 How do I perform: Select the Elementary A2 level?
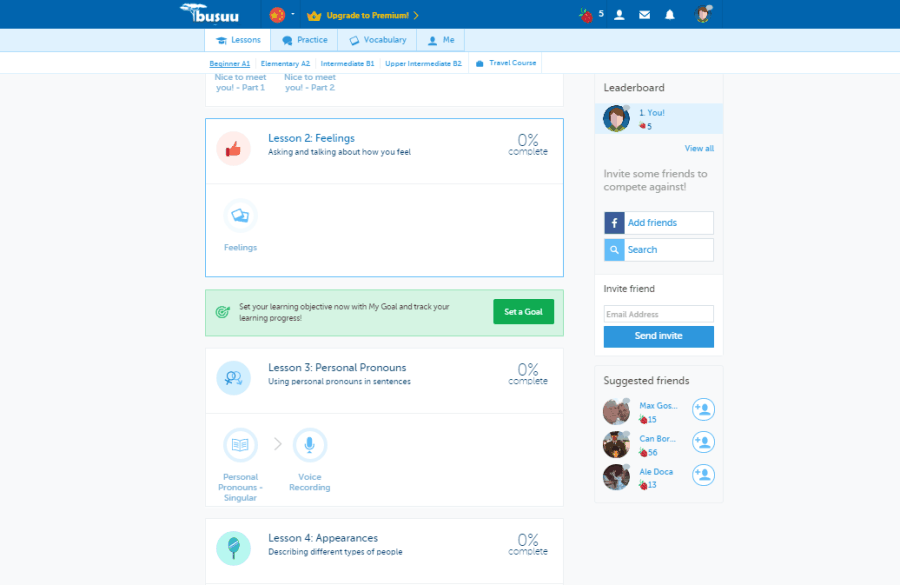coord(285,64)
